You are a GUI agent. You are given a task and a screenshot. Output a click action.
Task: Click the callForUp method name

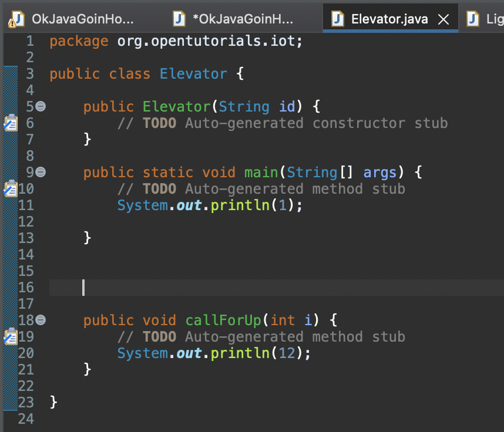(223, 320)
